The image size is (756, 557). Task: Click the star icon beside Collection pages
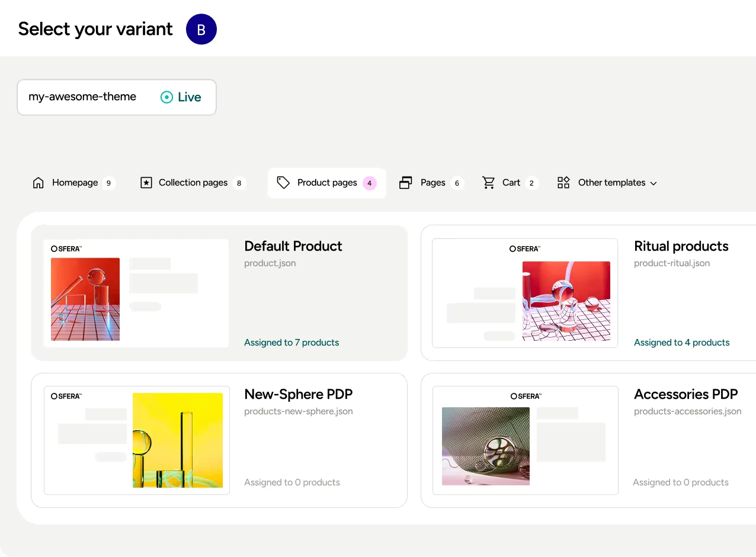point(146,183)
